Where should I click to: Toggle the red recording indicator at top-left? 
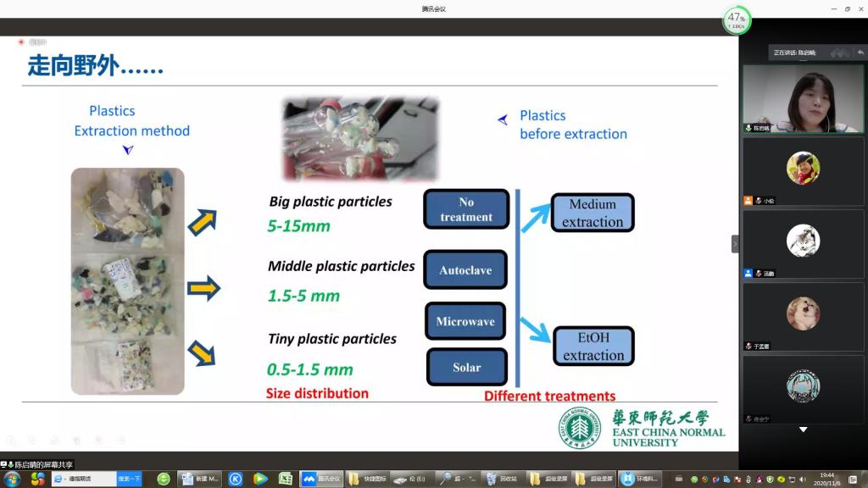pos(21,42)
